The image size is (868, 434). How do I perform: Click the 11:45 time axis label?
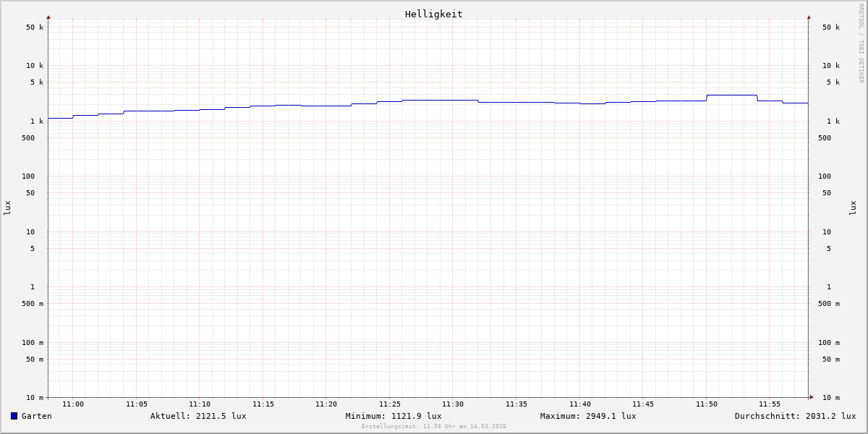[643, 404]
